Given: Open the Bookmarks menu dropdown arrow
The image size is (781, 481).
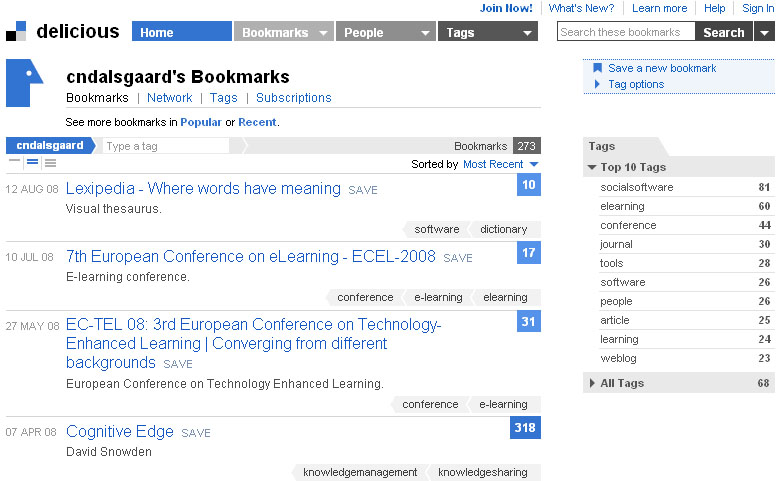Looking at the screenshot, I should coord(322,33).
